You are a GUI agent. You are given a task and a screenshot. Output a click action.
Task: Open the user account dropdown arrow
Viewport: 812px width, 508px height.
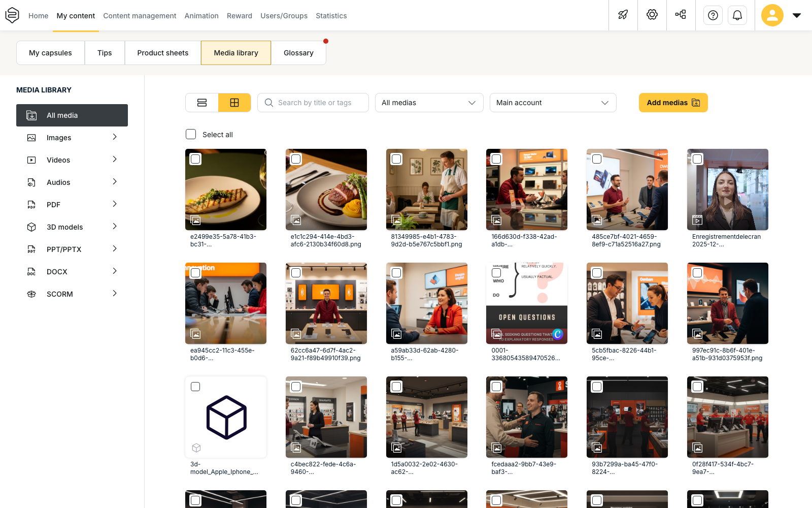point(797,15)
